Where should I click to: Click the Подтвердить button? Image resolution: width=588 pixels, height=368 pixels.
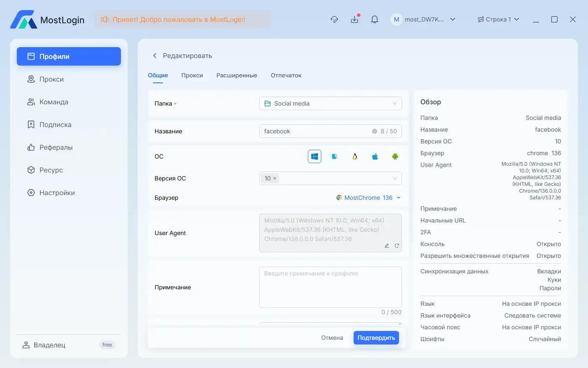[376, 338]
